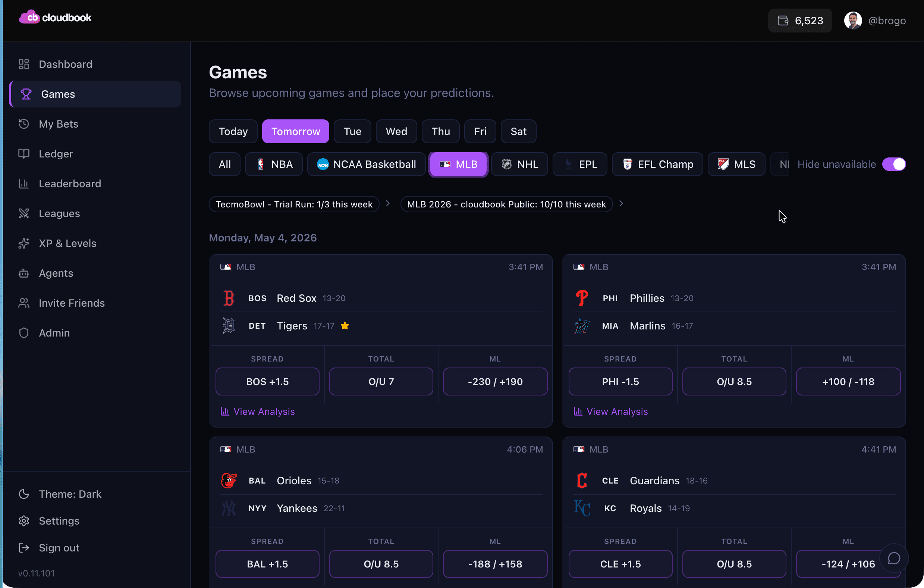924x588 pixels.
Task: Click the Yankees team logo
Action: [x=229, y=508]
